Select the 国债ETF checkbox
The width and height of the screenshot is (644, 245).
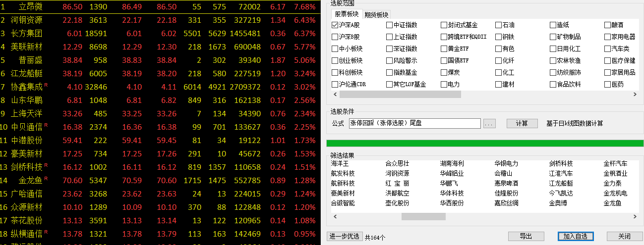tap(444, 60)
